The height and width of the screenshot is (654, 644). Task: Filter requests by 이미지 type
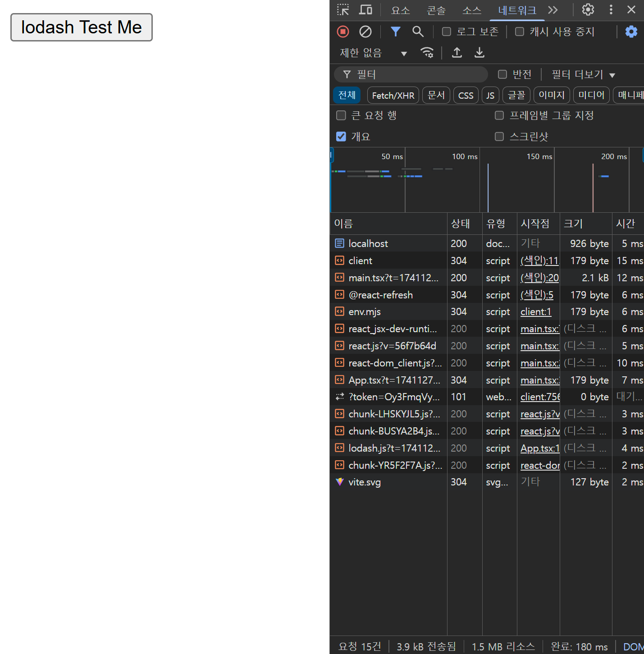pos(552,96)
